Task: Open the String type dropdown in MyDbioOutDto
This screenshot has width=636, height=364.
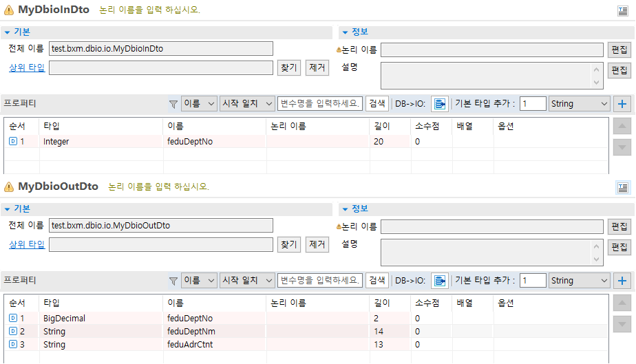Action: (579, 281)
